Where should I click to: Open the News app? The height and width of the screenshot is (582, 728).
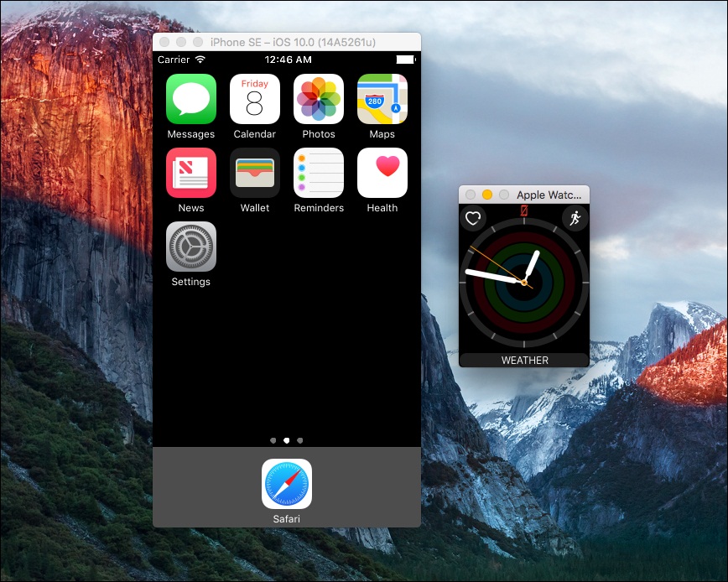(x=191, y=173)
